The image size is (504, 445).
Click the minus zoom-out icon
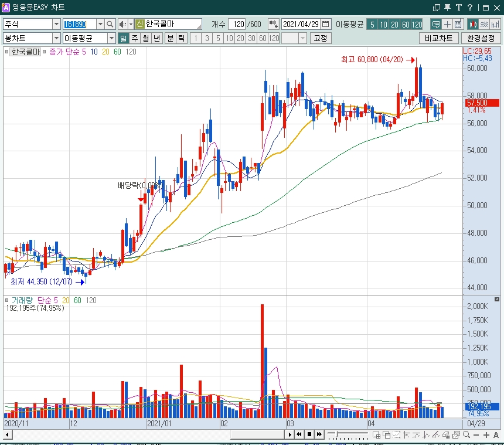point(476,435)
